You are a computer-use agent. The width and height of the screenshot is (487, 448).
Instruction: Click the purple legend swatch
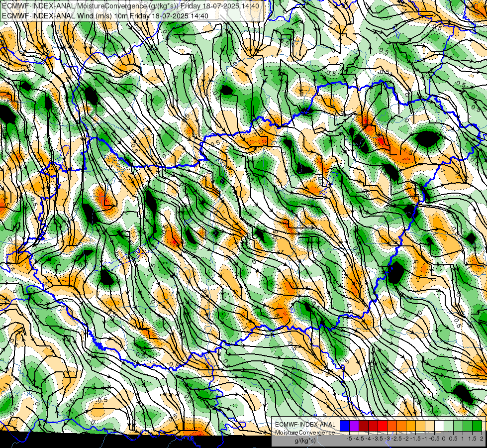tap(354, 426)
